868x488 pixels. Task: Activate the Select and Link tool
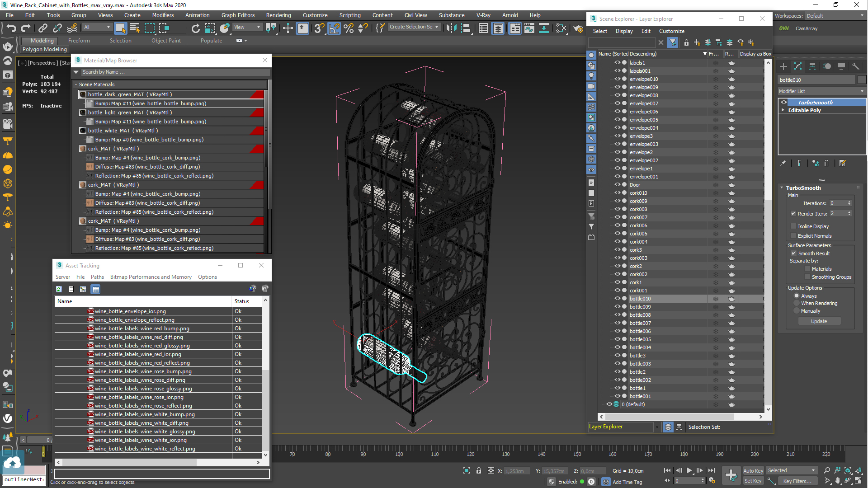42,28
